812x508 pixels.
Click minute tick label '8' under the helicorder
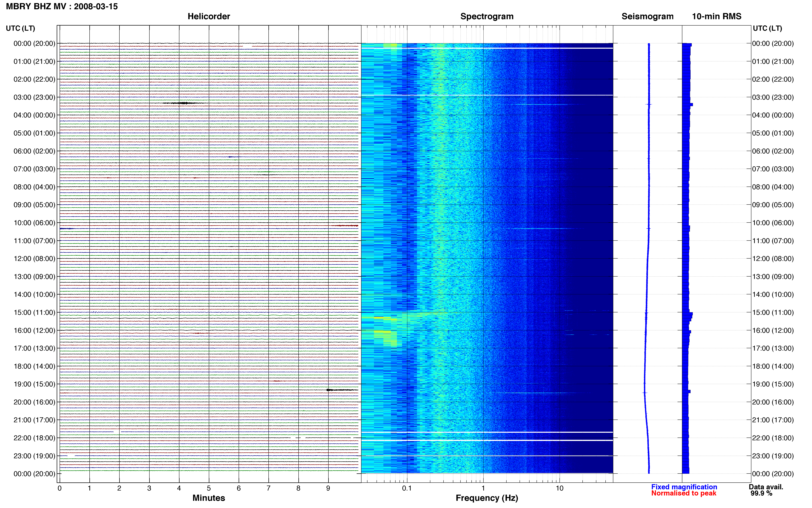(298, 488)
